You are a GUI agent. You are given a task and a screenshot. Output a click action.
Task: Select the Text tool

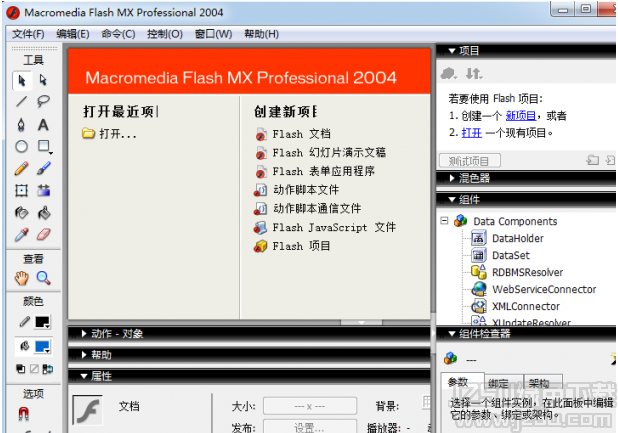43,125
